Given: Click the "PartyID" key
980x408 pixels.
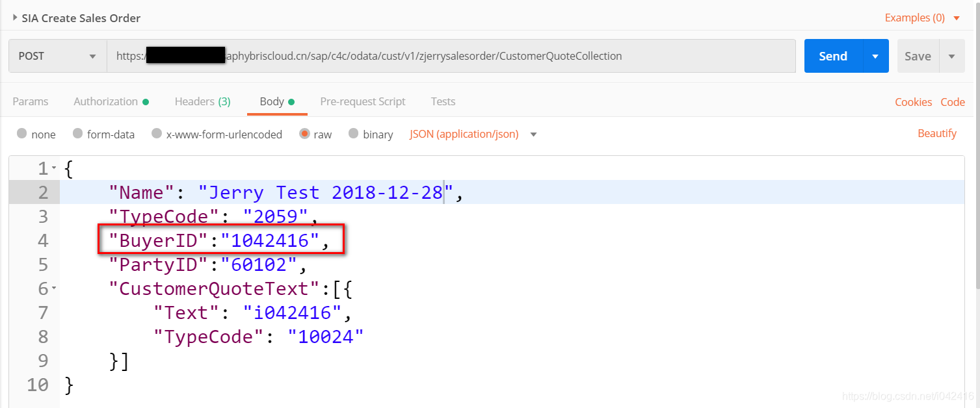Looking at the screenshot, I should [x=159, y=264].
